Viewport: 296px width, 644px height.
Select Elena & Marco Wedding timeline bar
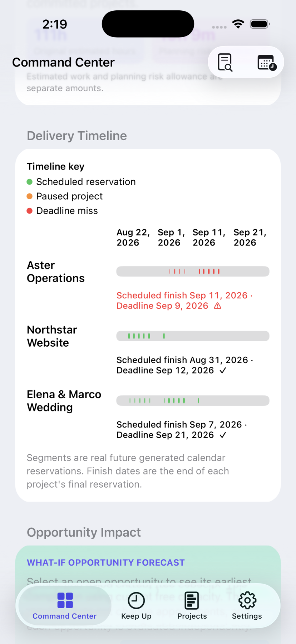193,400
